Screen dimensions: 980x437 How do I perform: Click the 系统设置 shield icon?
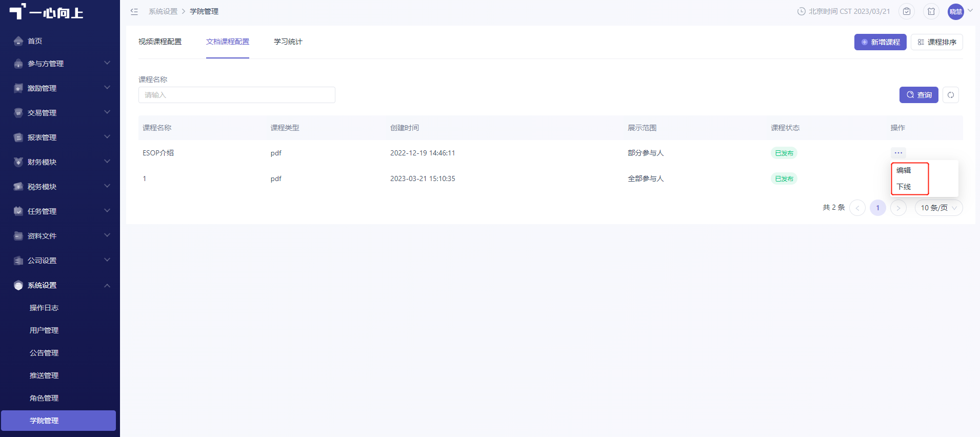pyautogui.click(x=18, y=285)
